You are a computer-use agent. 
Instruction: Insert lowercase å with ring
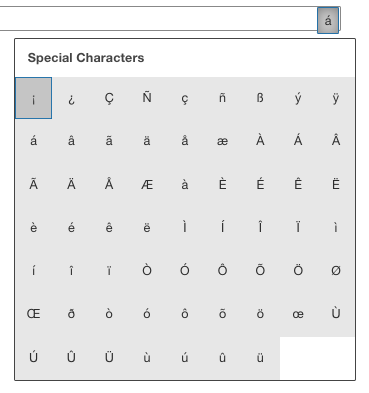click(185, 141)
